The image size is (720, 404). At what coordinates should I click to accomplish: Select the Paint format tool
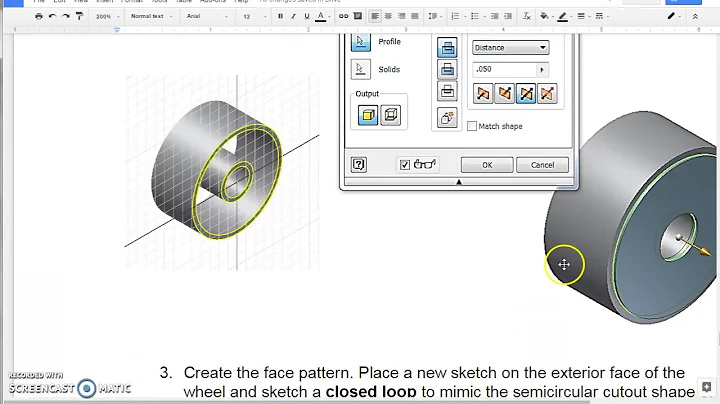(x=79, y=16)
